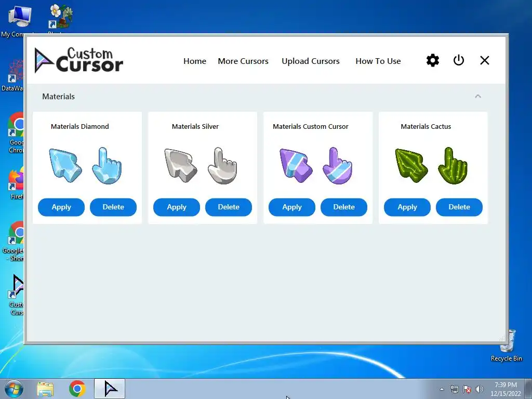Select the upper Google Chrome desktop shortcut
The height and width of the screenshot is (399, 532).
coord(16,133)
